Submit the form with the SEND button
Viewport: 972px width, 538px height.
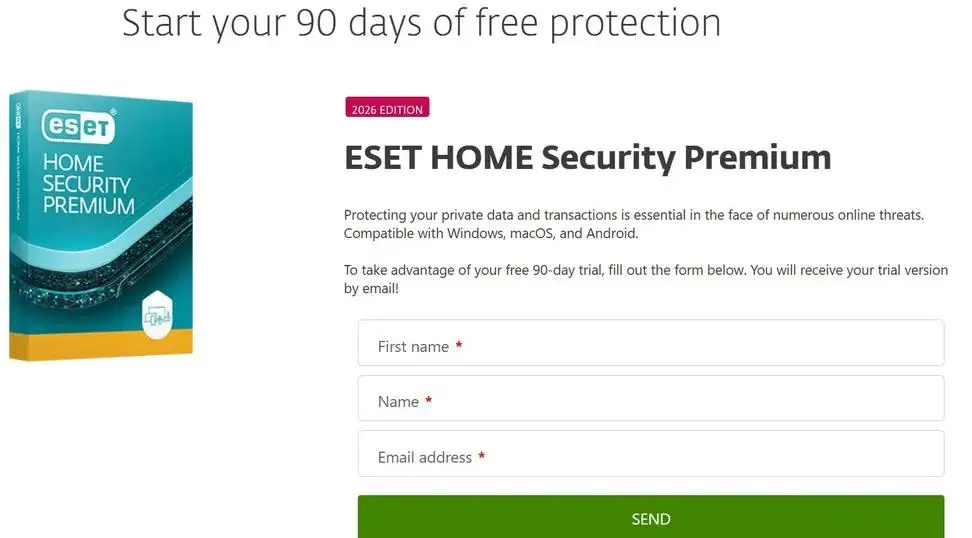[x=651, y=517]
